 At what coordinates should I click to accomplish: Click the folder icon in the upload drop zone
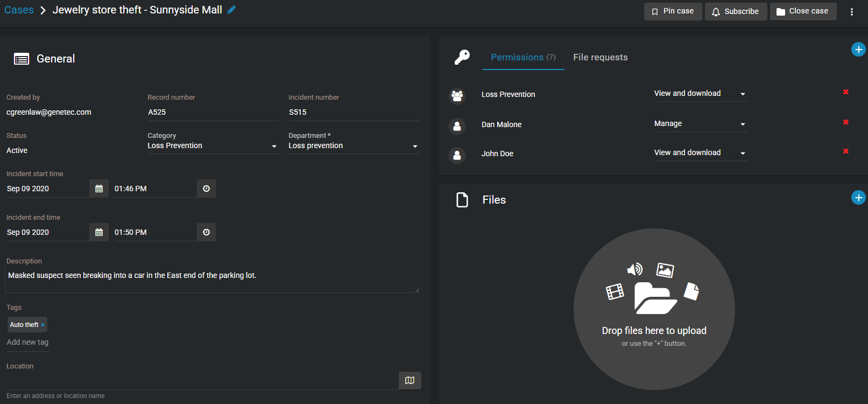tap(655, 298)
